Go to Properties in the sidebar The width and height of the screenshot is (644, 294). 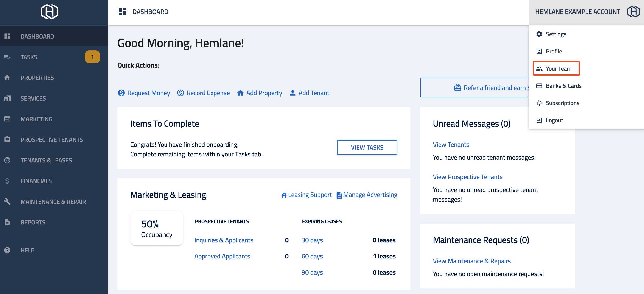click(x=54, y=78)
